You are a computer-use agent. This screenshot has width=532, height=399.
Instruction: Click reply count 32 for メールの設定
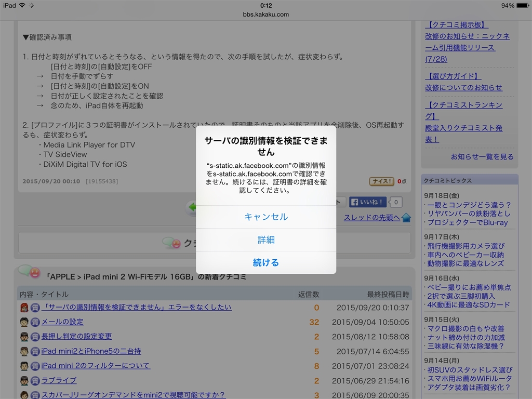tap(314, 322)
